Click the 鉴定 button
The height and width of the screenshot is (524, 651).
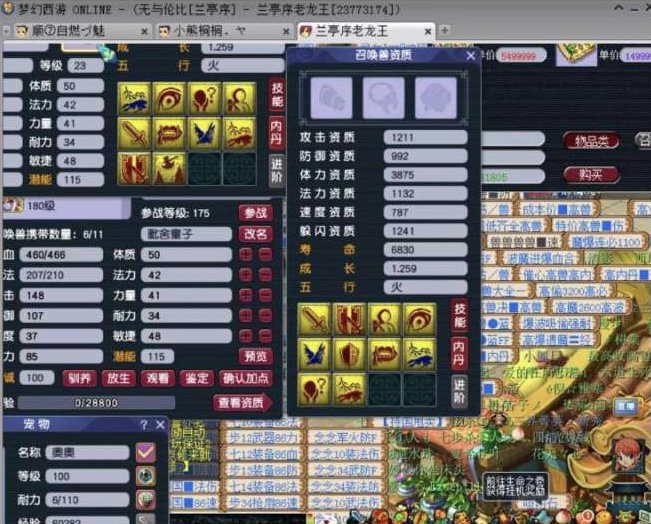pyautogui.click(x=196, y=378)
